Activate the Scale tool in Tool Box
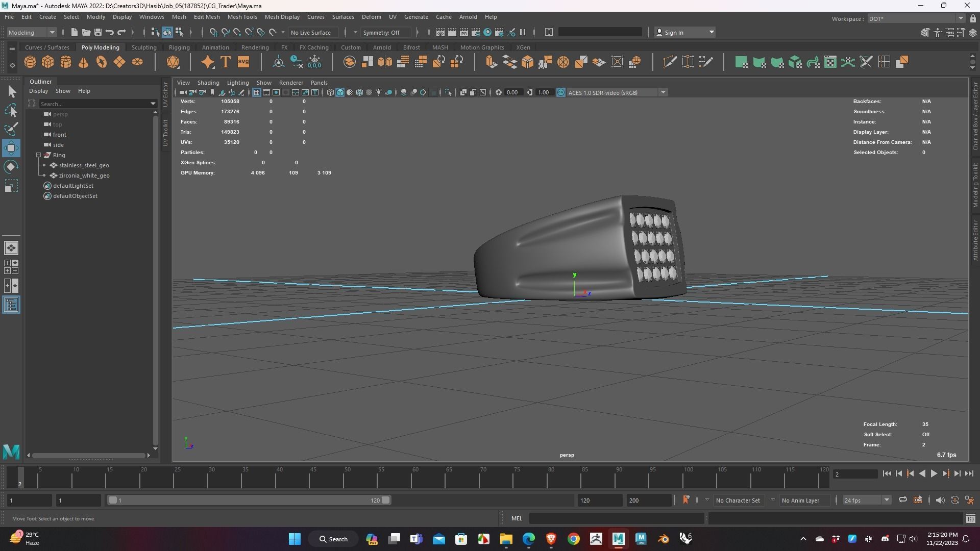The width and height of the screenshot is (980, 551). [x=11, y=186]
